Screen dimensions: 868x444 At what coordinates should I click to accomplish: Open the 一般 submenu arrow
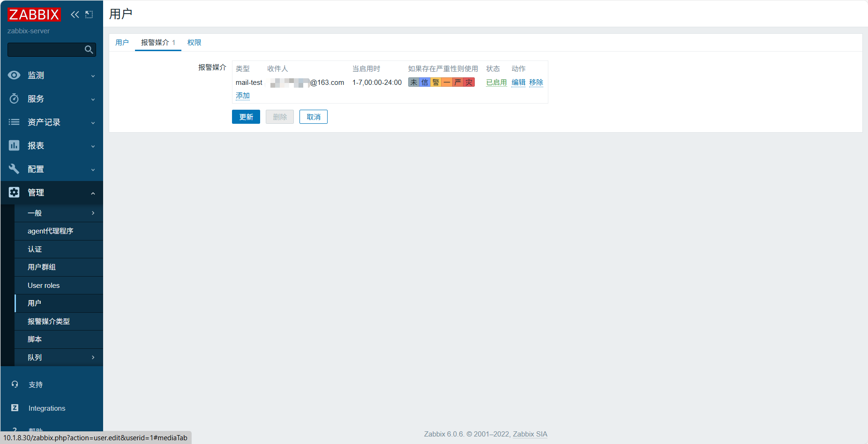[93, 213]
